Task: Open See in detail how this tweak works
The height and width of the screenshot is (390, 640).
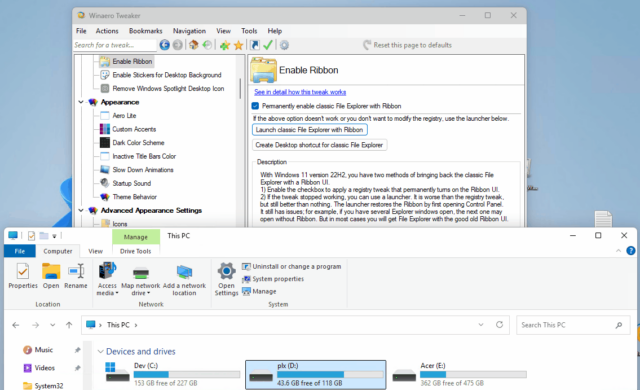Action: point(300,92)
